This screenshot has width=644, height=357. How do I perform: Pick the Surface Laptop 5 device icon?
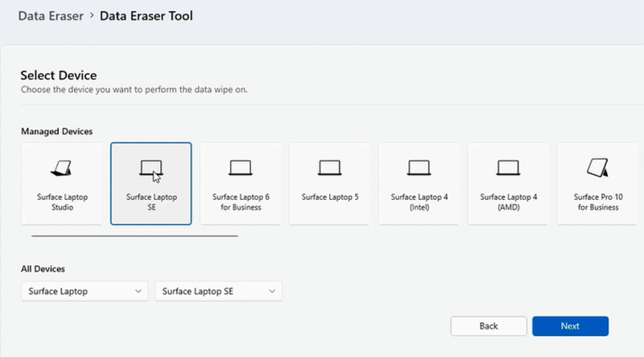pyautogui.click(x=330, y=168)
